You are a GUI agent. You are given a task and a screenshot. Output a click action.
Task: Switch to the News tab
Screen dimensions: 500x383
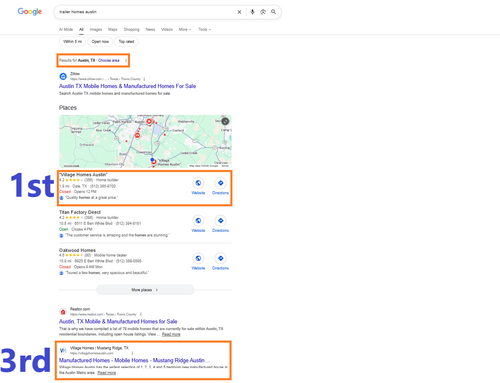coord(150,29)
